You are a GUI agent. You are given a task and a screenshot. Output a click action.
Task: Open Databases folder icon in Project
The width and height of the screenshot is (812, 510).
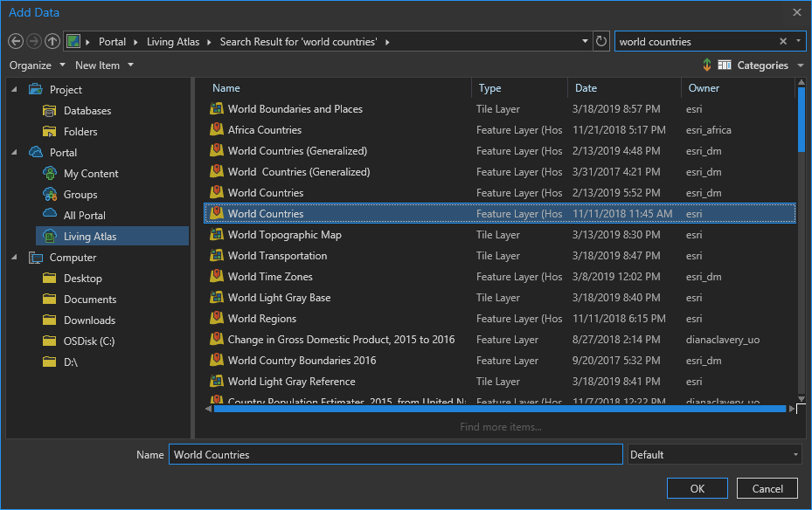tap(51, 111)
